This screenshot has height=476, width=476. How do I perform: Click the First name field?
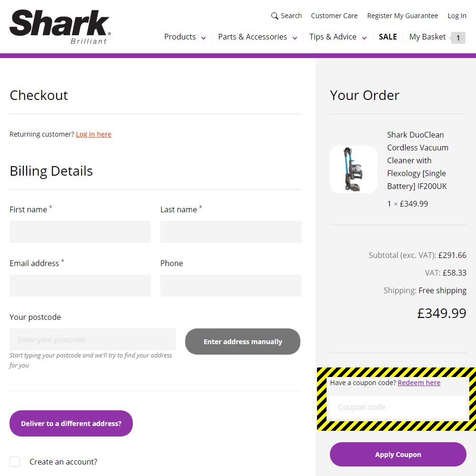coord(80,231)
